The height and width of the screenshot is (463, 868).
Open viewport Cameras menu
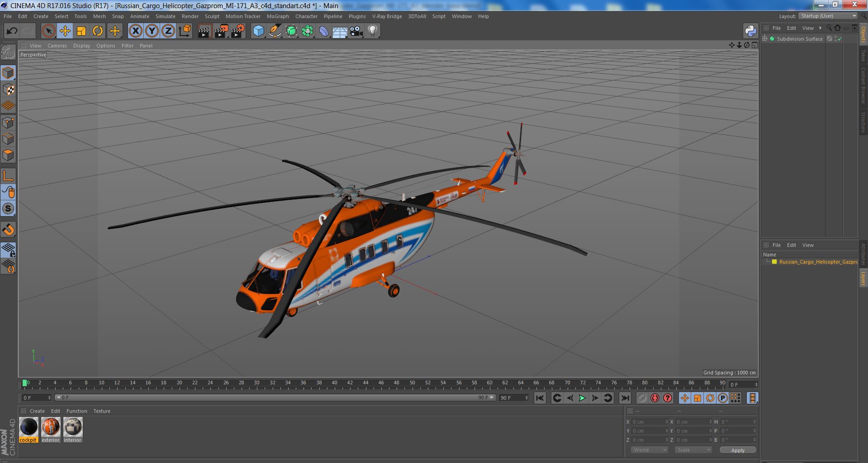(57, 46)
